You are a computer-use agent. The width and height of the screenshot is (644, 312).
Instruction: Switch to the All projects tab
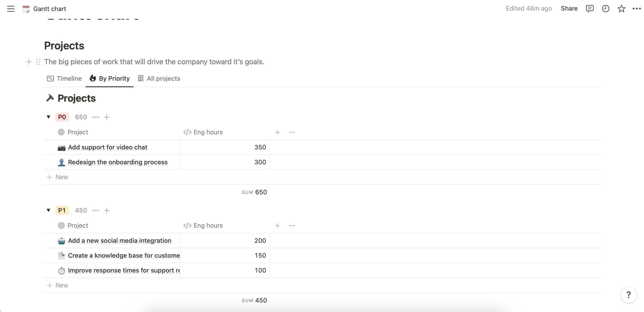[x=159, y=78]
